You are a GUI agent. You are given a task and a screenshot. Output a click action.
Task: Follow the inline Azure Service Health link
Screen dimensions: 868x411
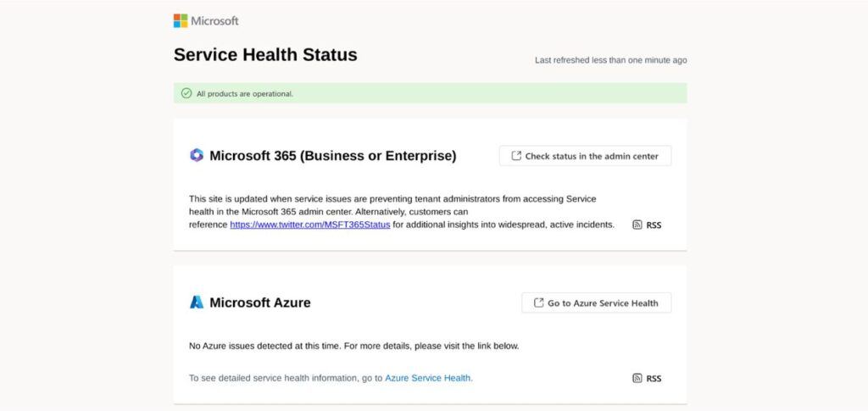(x=428, y=378)
